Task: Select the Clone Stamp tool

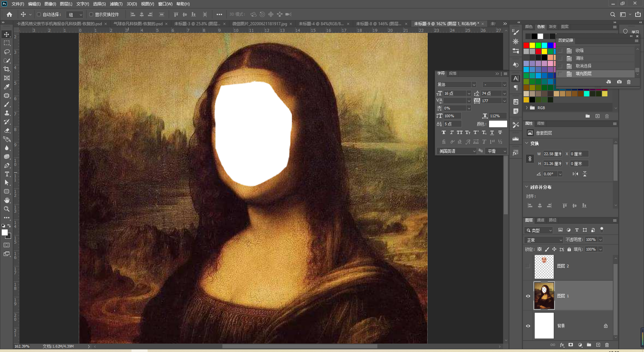Action: (x=7, y=113)
